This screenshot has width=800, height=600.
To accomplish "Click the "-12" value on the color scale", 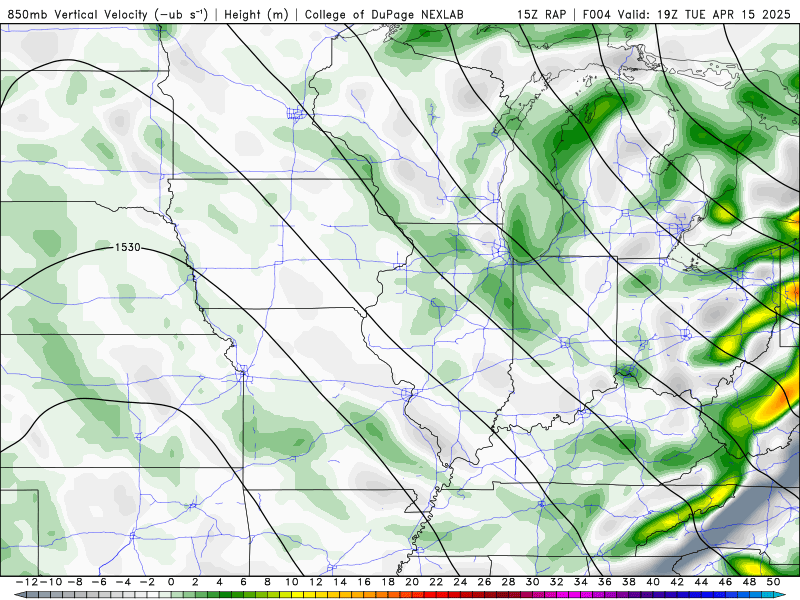I will click(x=28, y=582).
